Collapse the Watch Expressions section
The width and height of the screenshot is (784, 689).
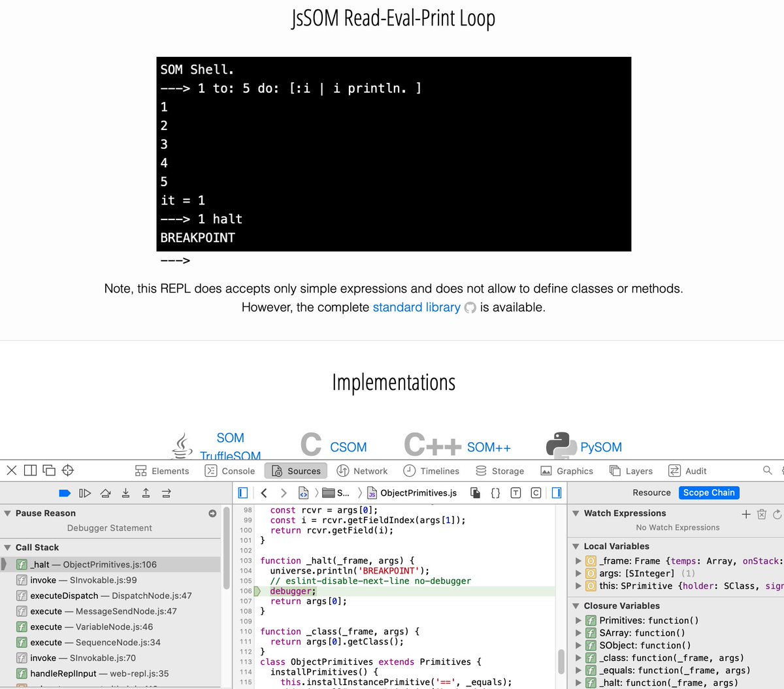tap(576, 513)
